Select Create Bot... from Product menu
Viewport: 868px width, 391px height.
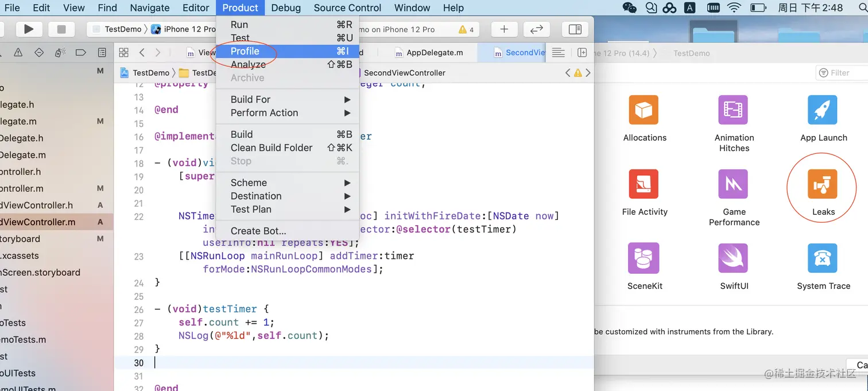pos(287,231)
